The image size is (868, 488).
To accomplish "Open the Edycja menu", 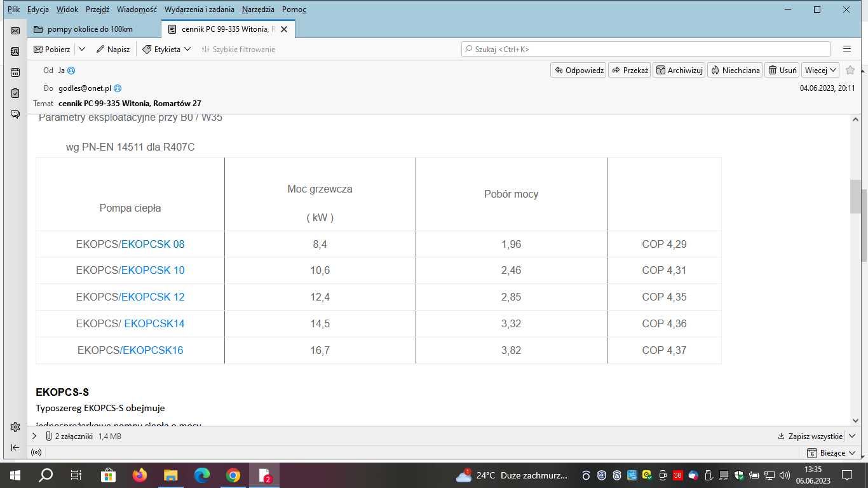I will [x=38, y=10].
